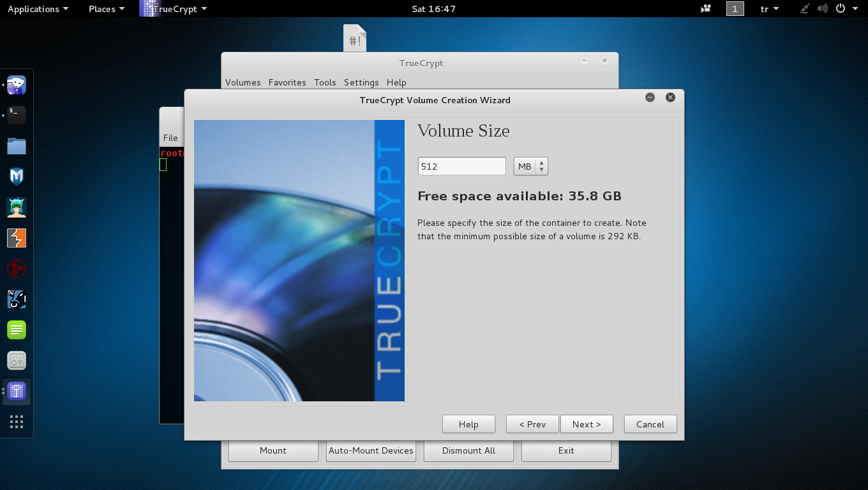Screen dimensions: 868x490
Task: Open the Volumes menu in TrueCrypt
Action: [x=243, y=82]
